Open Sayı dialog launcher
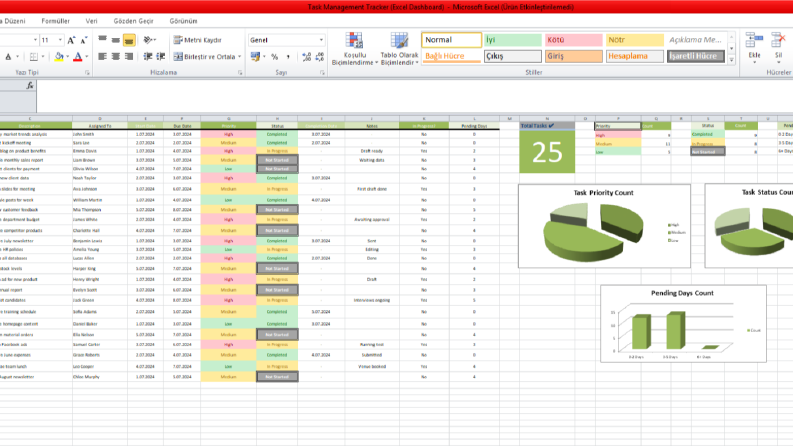The image size is (793, 446). (322, 73)
